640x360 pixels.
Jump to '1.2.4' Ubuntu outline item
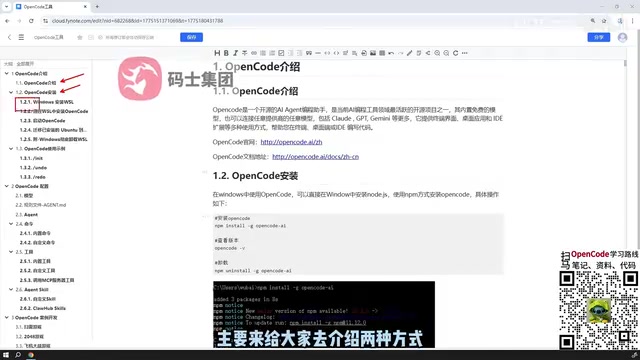pyautogui.click(x=53, y=130)
